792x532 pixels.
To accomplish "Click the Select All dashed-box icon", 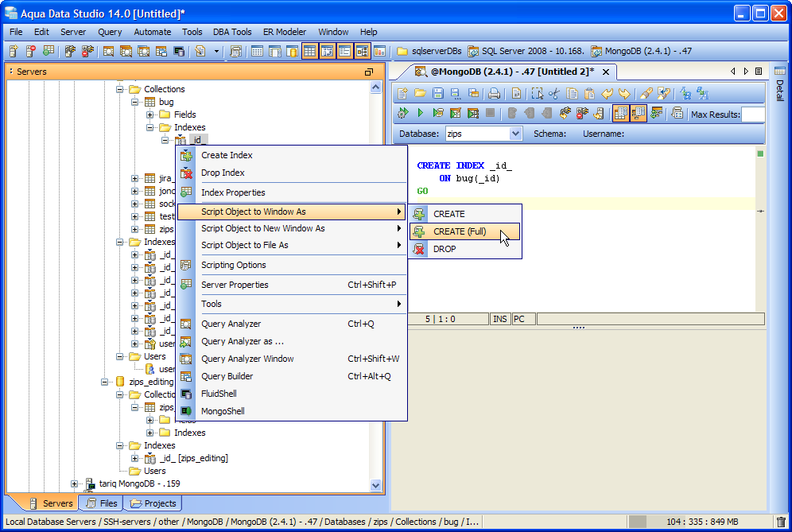I will [x=537, y=94].
